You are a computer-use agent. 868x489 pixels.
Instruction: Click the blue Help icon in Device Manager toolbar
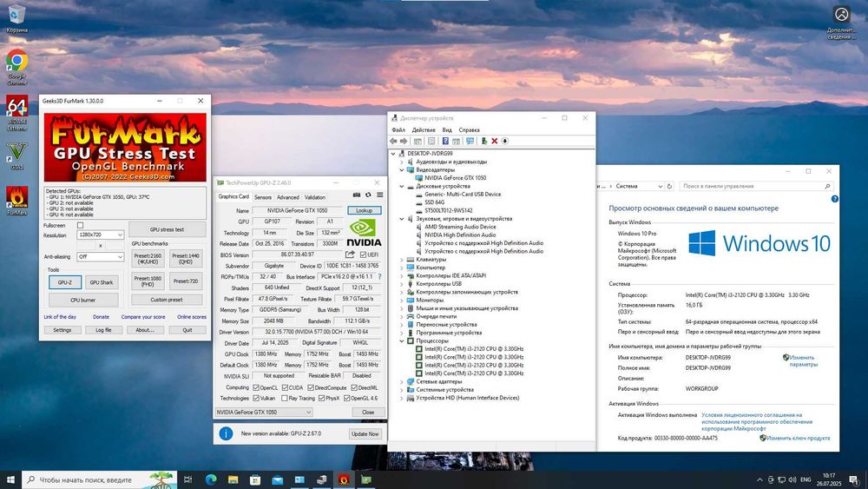(x=445, y=142)
